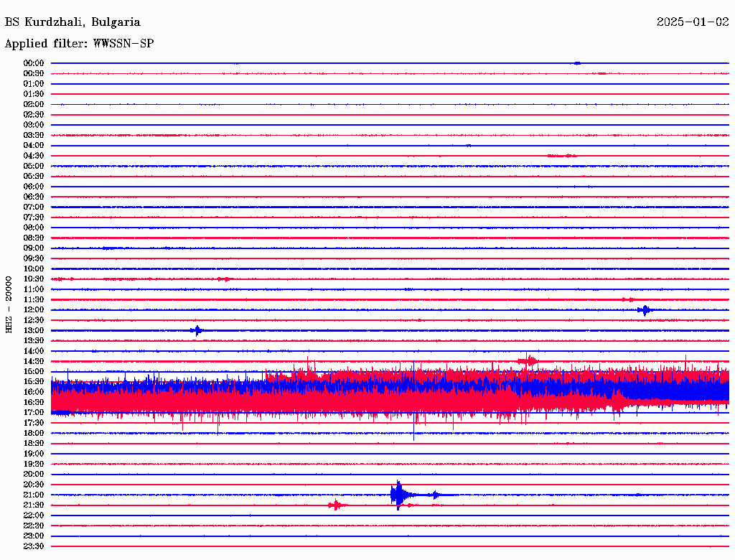
Task: Select the 23:00 time label
Action: (x=34, y=536)
